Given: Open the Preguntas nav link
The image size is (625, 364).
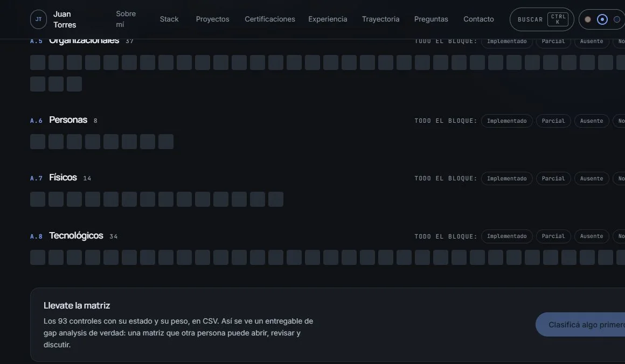Looking at the screenshot, I should pyautogui.click(x=431, y=19).
